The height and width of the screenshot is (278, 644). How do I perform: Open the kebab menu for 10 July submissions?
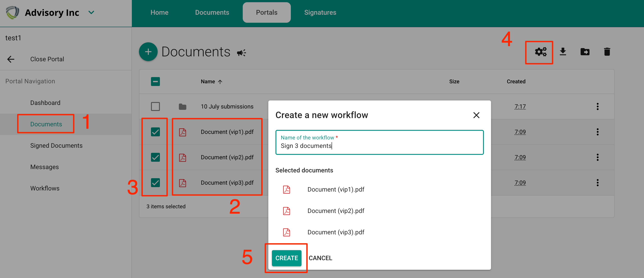pos(597,106)
